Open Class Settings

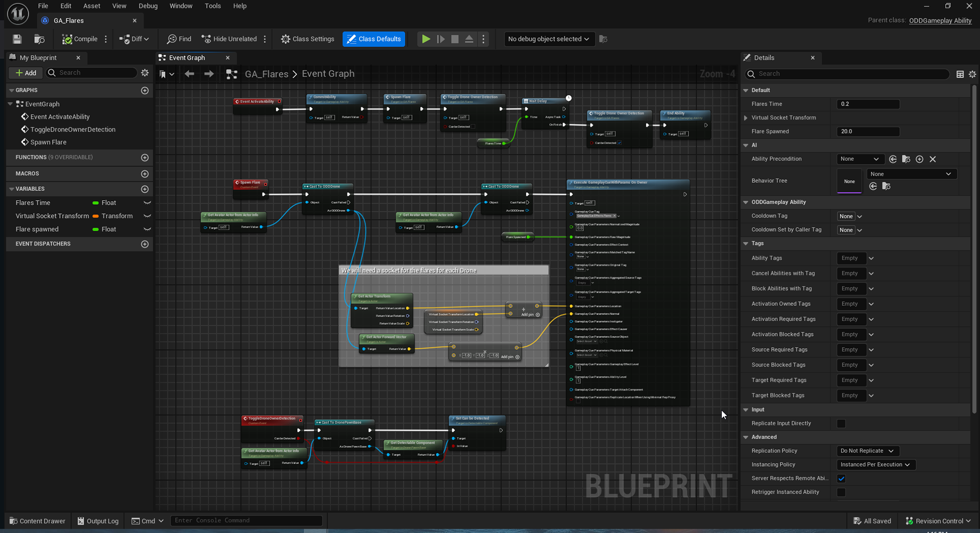click(x=308, y=39)
